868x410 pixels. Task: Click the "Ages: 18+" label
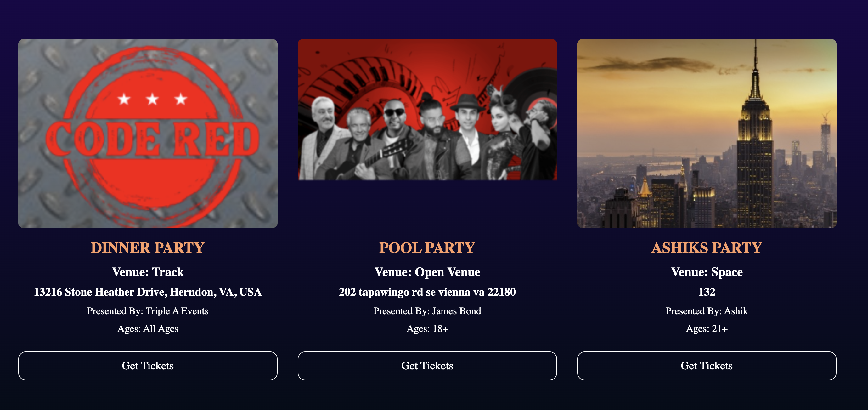coord(427,329)
